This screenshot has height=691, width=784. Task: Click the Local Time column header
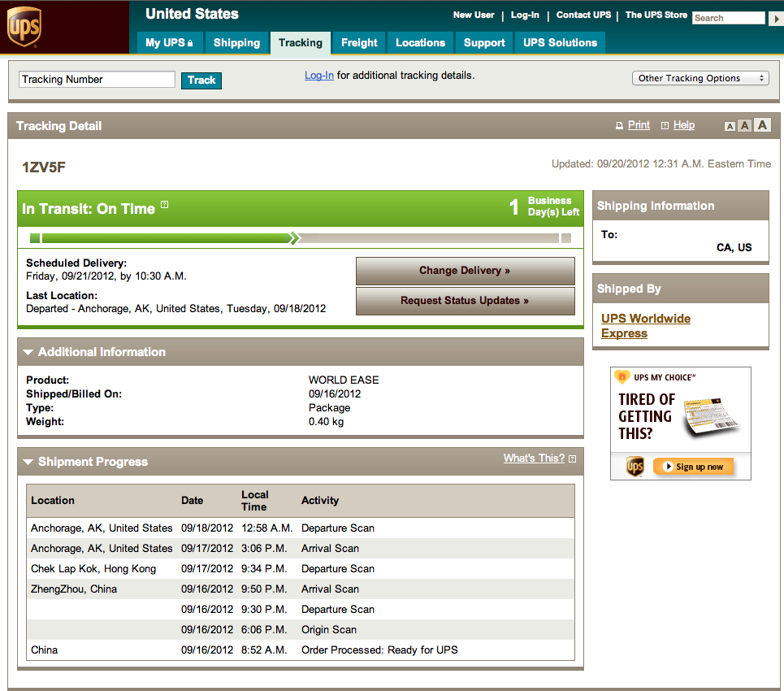pyautogui.click(x=255, y=501)
